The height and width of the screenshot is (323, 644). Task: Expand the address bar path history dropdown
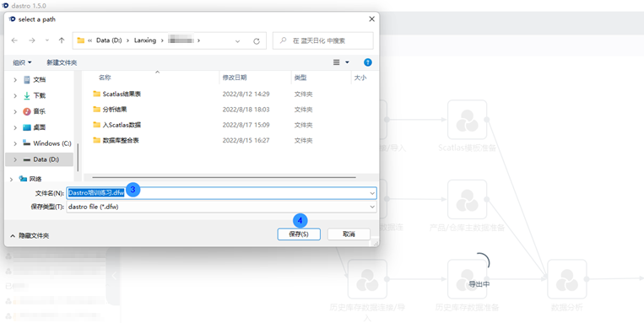click(237, 41)
